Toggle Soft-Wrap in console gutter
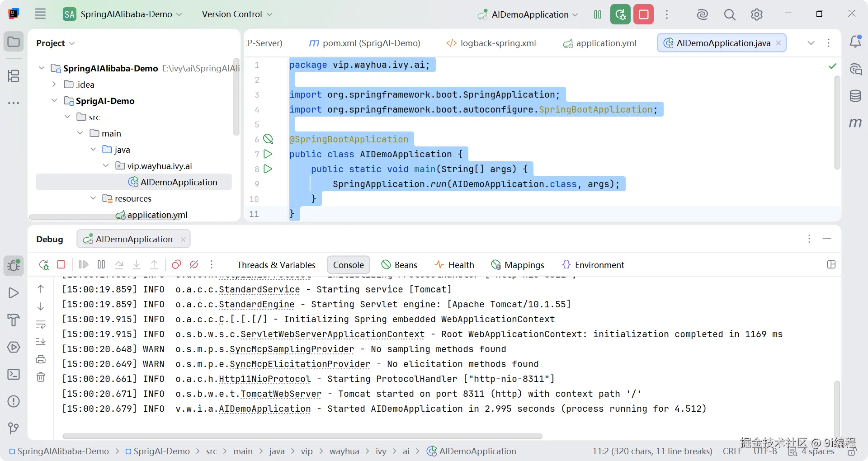This screenshot has height=461, width=868. coord(41,324)
